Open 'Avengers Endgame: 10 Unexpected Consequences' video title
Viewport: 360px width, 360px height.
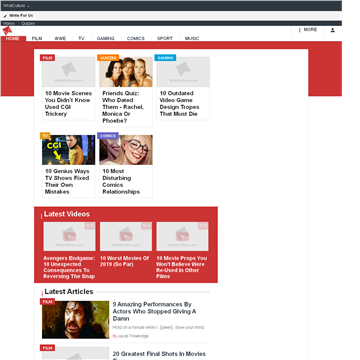pos(69,267)
